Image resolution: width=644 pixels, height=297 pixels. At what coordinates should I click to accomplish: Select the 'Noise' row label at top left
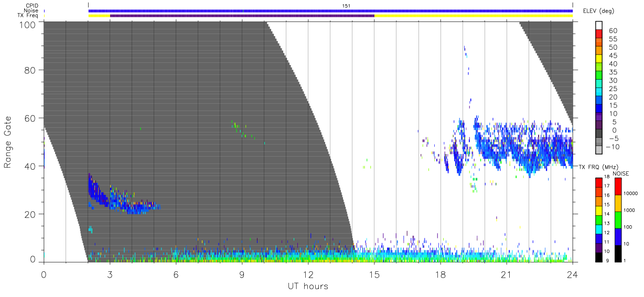click(x=31, y=10)
